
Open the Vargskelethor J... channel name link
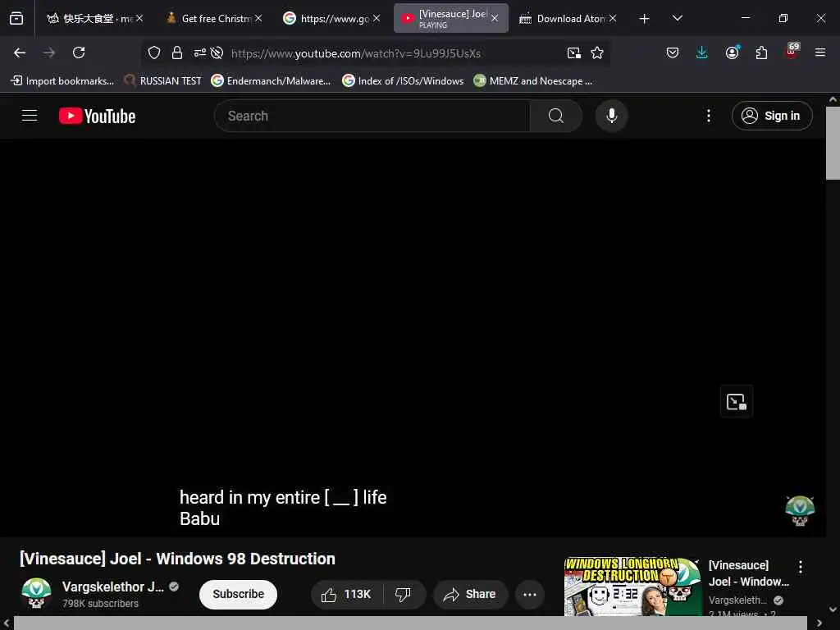(113, 587)
